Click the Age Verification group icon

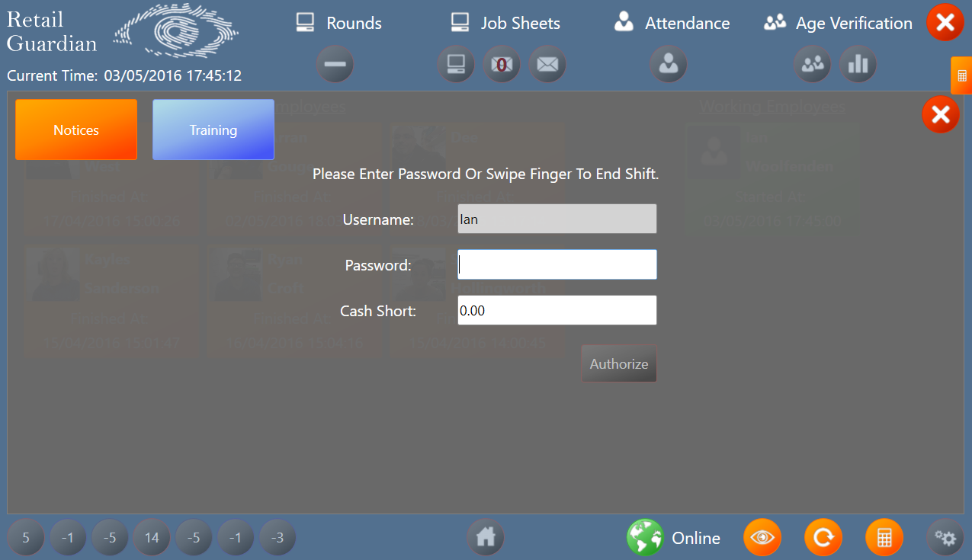(813, 65)
